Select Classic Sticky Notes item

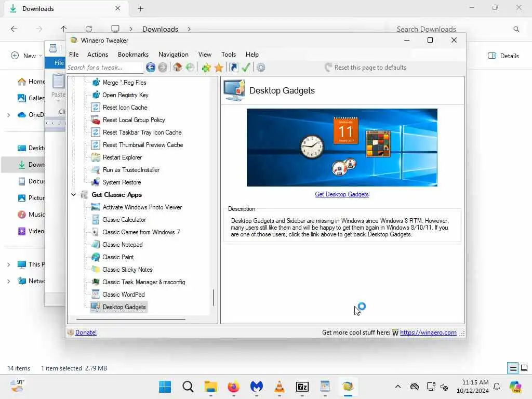tap(127, 270)
